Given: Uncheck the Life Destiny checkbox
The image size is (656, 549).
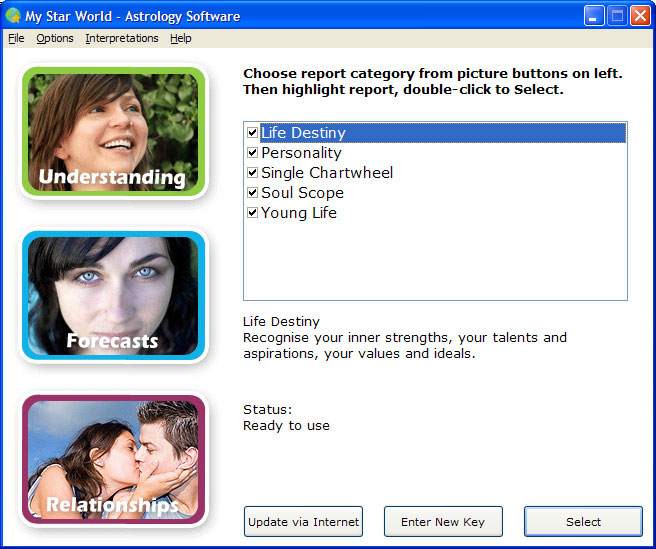Looking at the screenshot, I should tap(252, 133).
